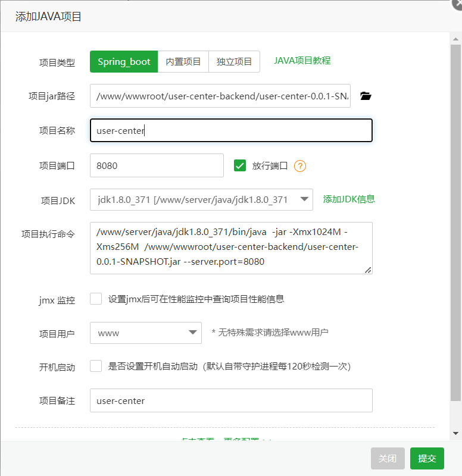This screenshot has width=462, height=476.
Task: Select the Spring_boot project type
Action: coord(124,62)
